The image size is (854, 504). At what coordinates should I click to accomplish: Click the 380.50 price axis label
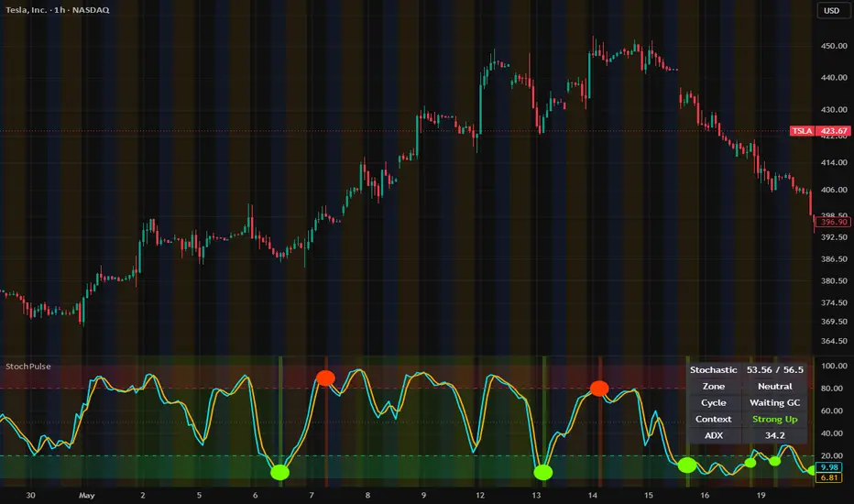834,280
